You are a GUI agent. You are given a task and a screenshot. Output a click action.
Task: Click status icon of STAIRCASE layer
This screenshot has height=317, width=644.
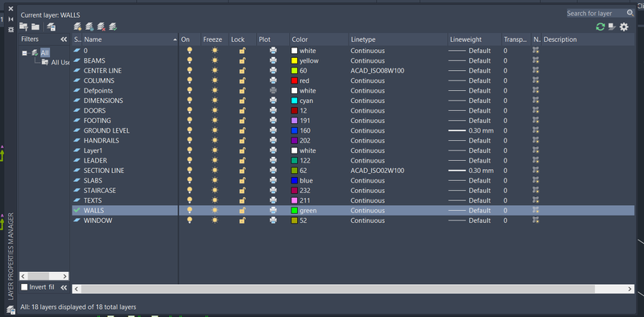click(x=77, y=190)
